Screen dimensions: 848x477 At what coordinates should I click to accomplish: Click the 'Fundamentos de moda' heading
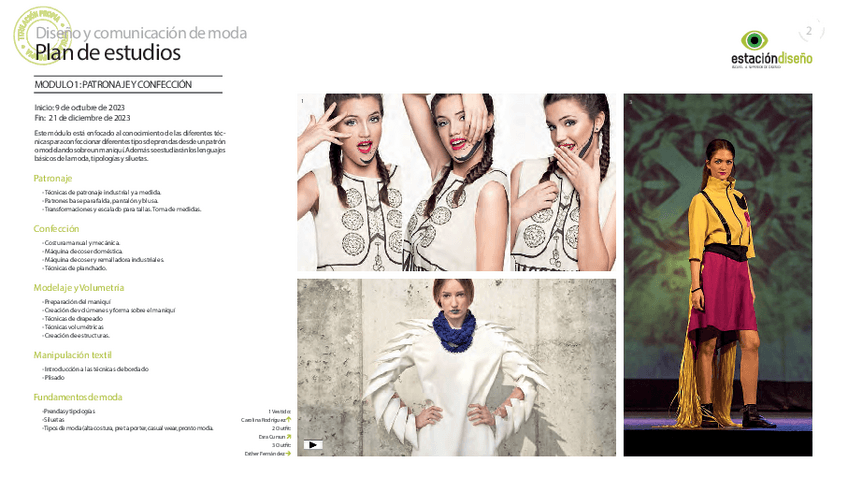78,397
